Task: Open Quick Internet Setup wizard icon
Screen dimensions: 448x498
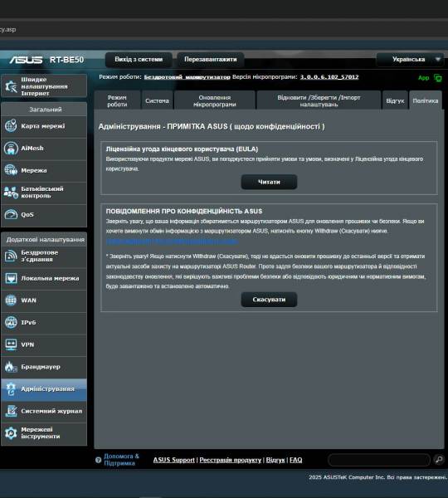Action: (x=11, y=86)
